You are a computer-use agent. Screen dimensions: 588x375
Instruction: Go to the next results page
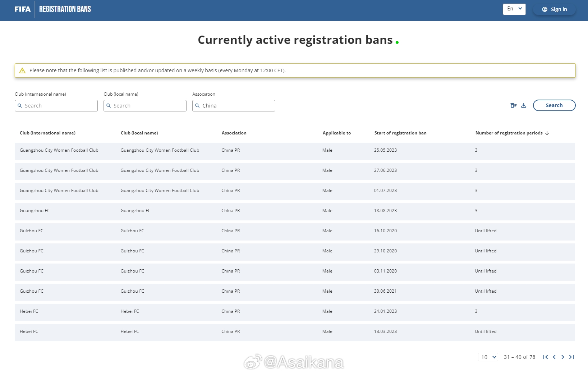pos(563,357)
